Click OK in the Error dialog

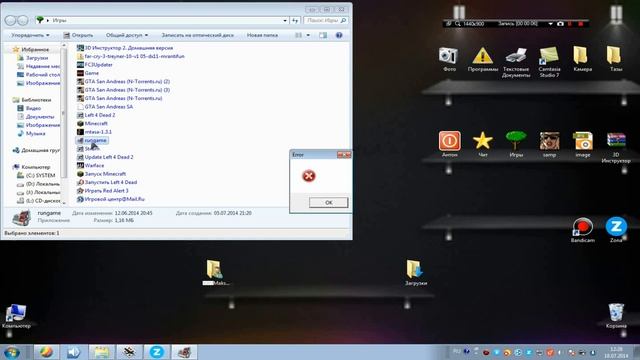(328, 202)
